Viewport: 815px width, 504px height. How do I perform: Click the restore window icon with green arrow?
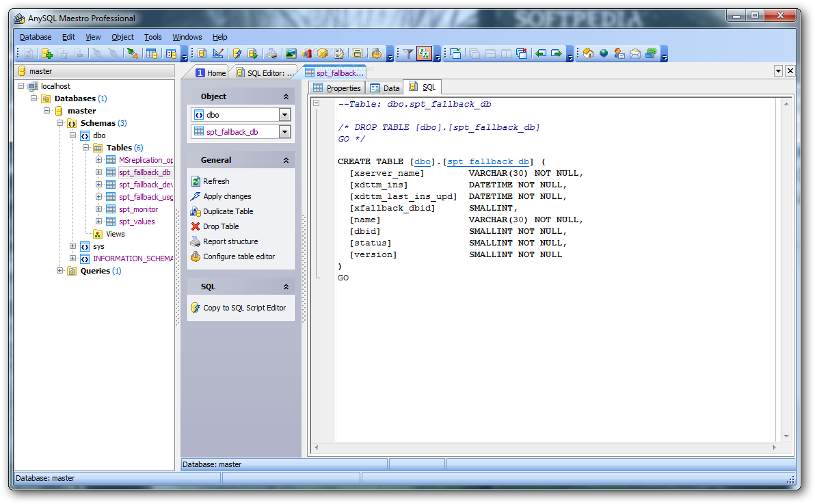coord(456,53)
